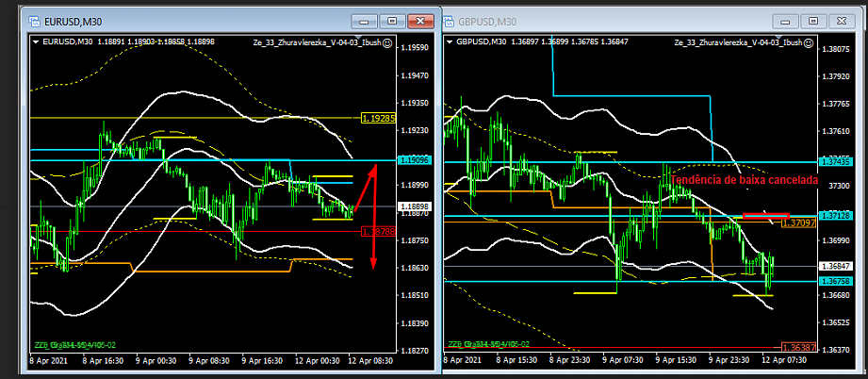Click the red 1.36387 price label on GBPUSD
The image size is (868, 379).
pyautogui.click(x=834, y=348)
